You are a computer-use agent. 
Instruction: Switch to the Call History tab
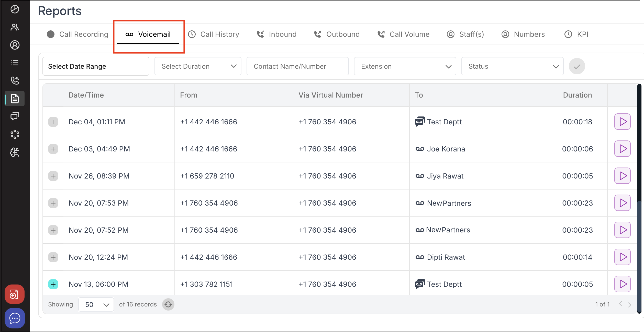coord(214,34)
